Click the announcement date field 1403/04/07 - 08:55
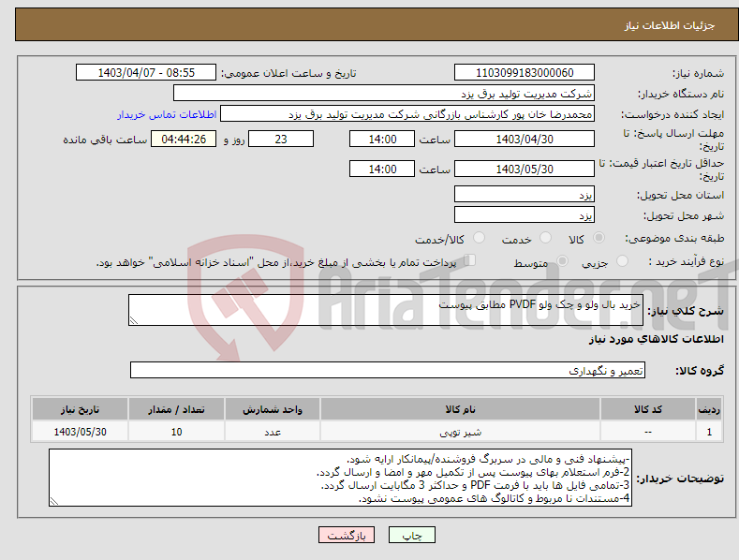 tap(146, 73)
